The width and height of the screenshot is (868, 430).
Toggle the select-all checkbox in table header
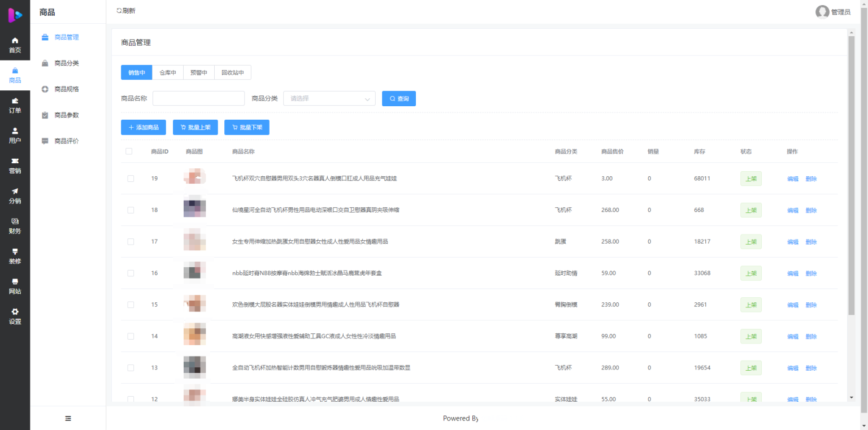coord(129,151)
